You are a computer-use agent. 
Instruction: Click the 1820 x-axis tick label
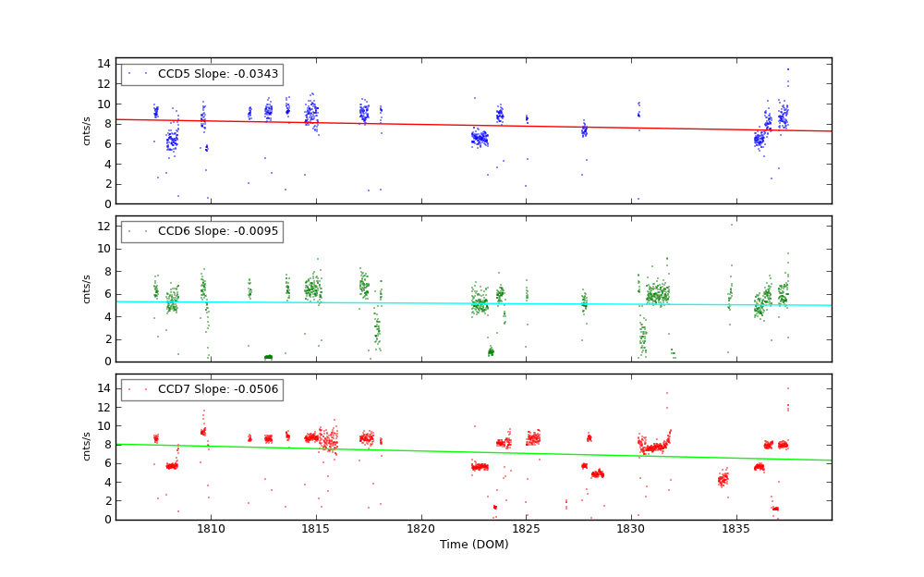tap(421, 529)
